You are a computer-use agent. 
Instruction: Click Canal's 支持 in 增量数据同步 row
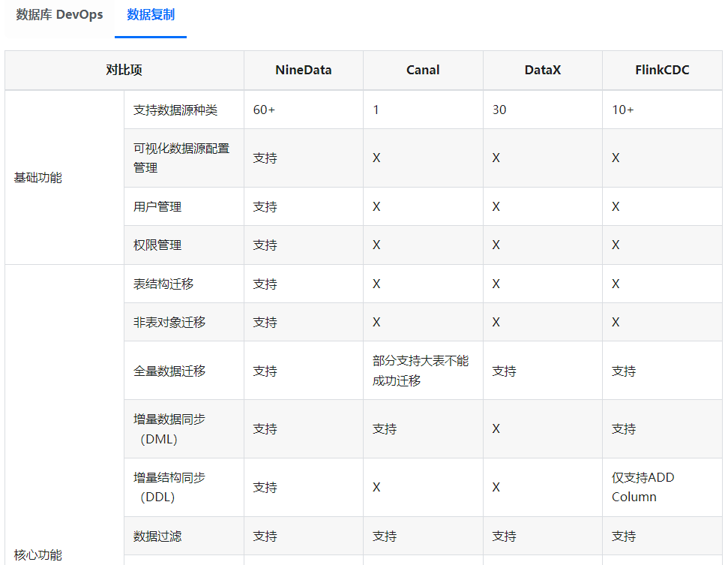tap(385, 429)
